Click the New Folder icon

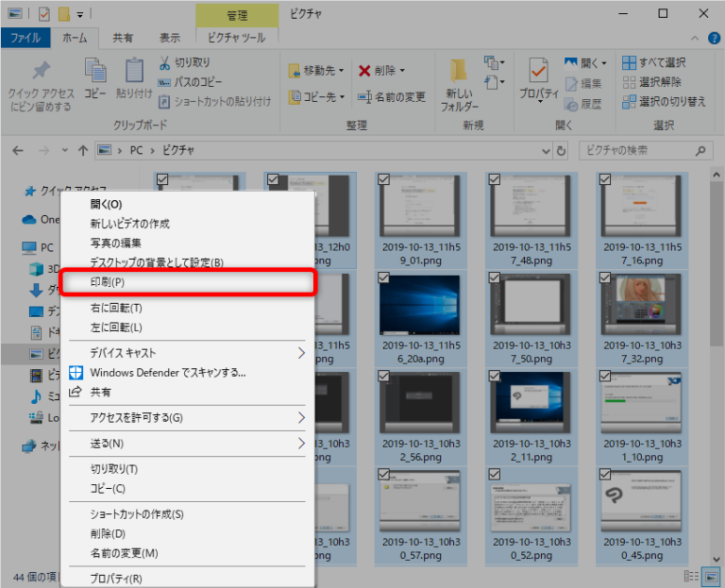[459, 73]
